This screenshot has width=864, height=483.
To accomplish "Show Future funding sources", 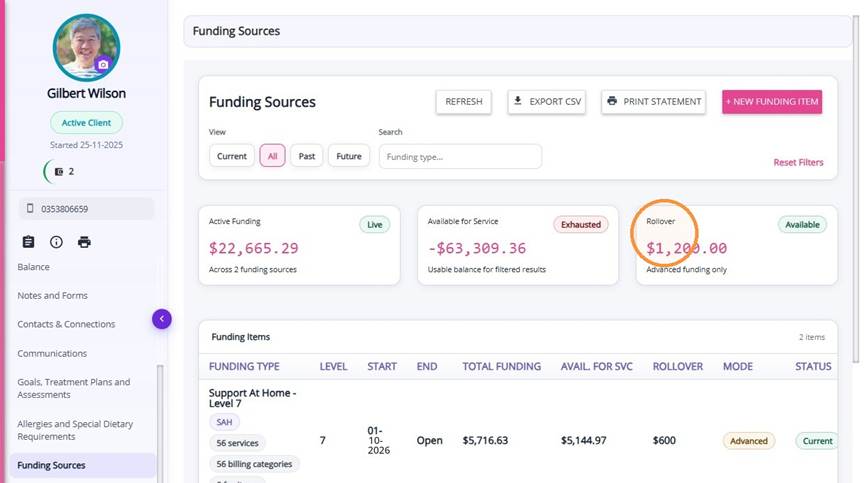I will 349,156.
